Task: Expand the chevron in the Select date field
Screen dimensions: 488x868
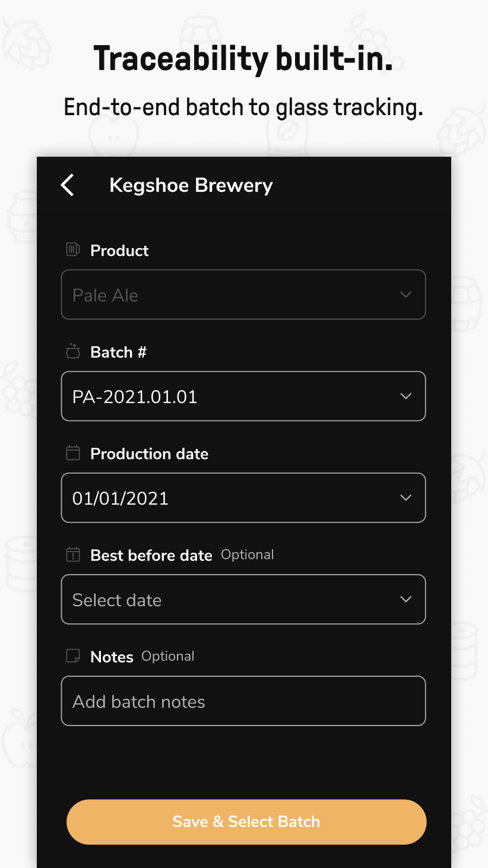Action: tap(406, 600)
